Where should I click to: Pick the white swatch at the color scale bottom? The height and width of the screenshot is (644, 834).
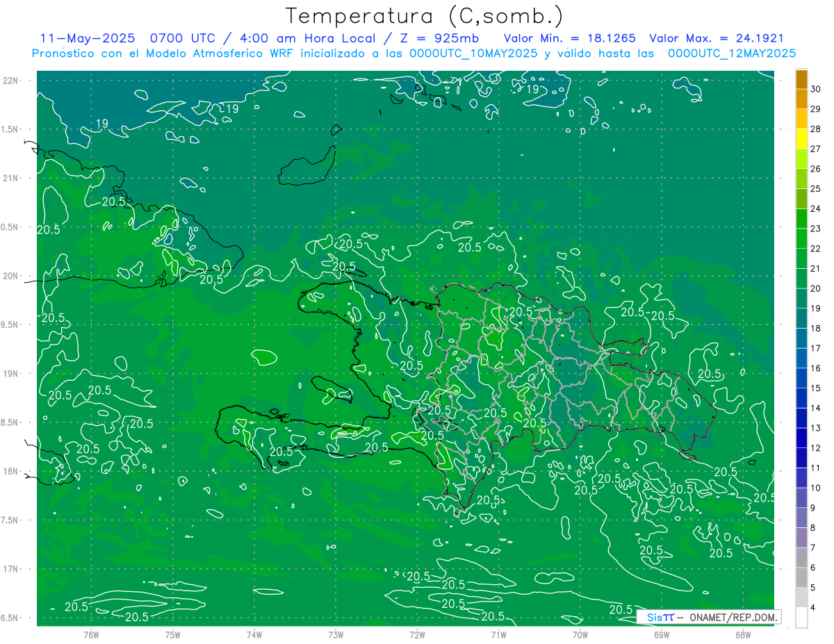[x=801, y=617]
